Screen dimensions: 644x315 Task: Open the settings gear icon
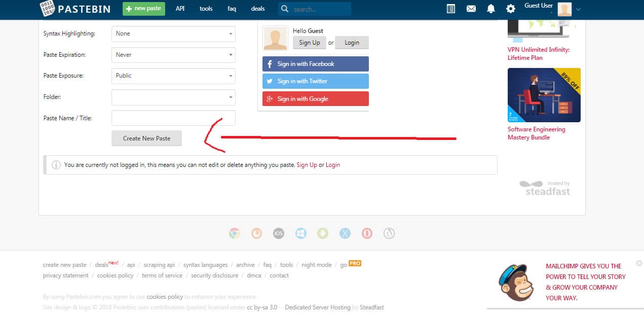[x=511, y=9]
